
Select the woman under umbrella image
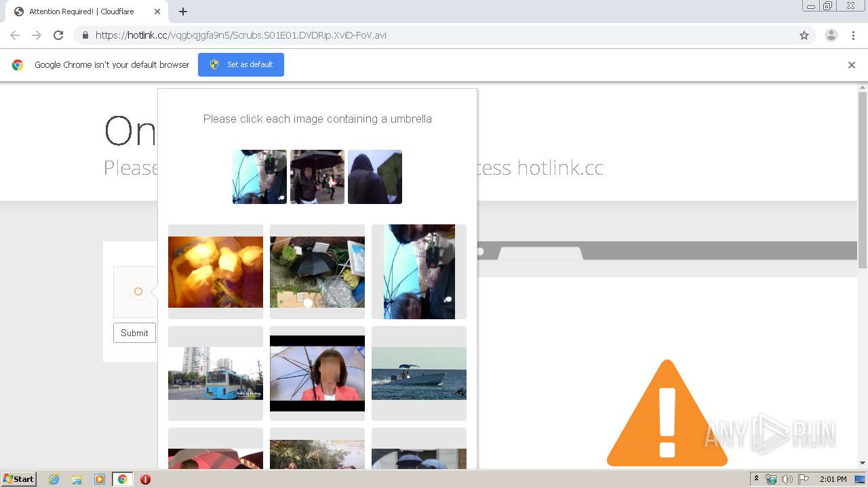coord(317,373)
